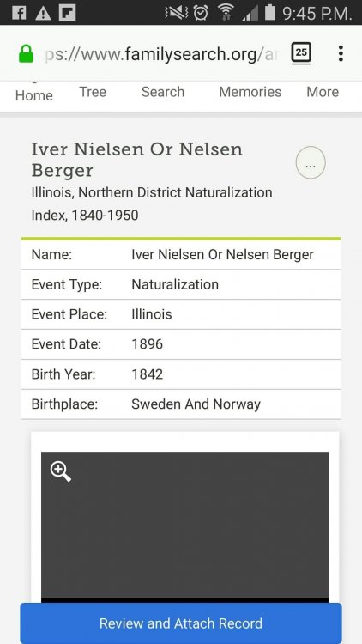Open the Search menu item

click(x=163, y=92)
